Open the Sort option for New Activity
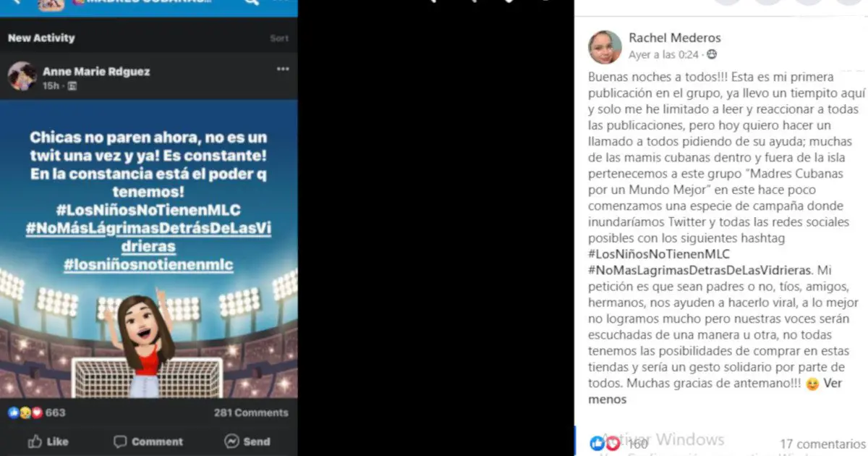This screenshot has height=456, width=868. (x=279, y=38)
